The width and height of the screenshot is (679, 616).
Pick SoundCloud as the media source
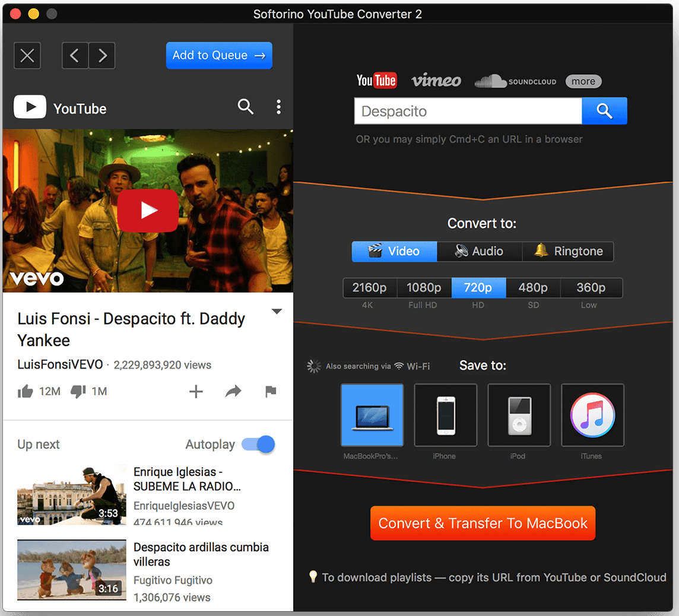click(515, 81)
